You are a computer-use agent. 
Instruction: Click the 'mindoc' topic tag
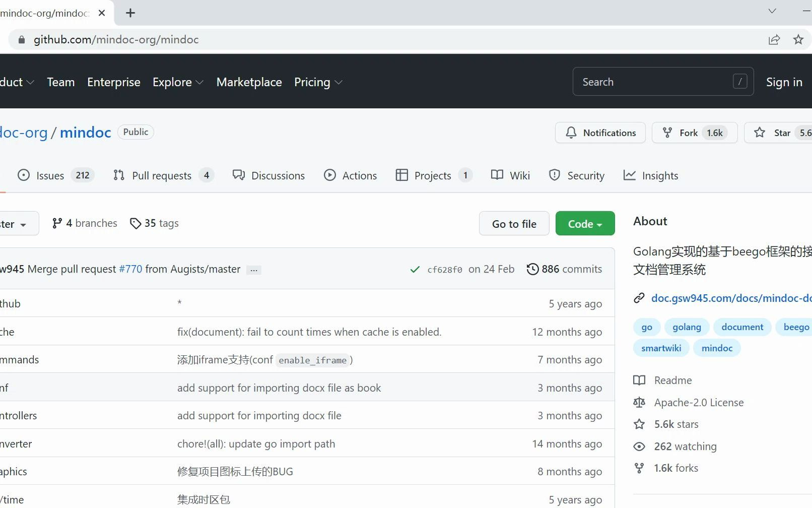(717, 348)
